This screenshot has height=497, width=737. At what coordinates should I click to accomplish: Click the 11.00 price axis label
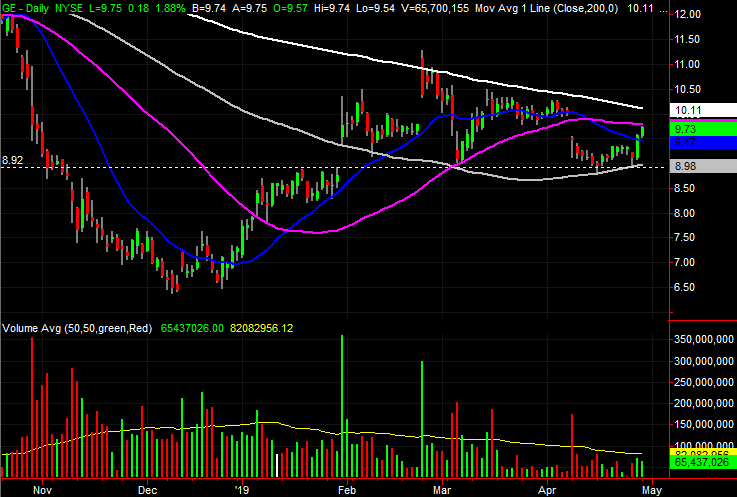687,64
